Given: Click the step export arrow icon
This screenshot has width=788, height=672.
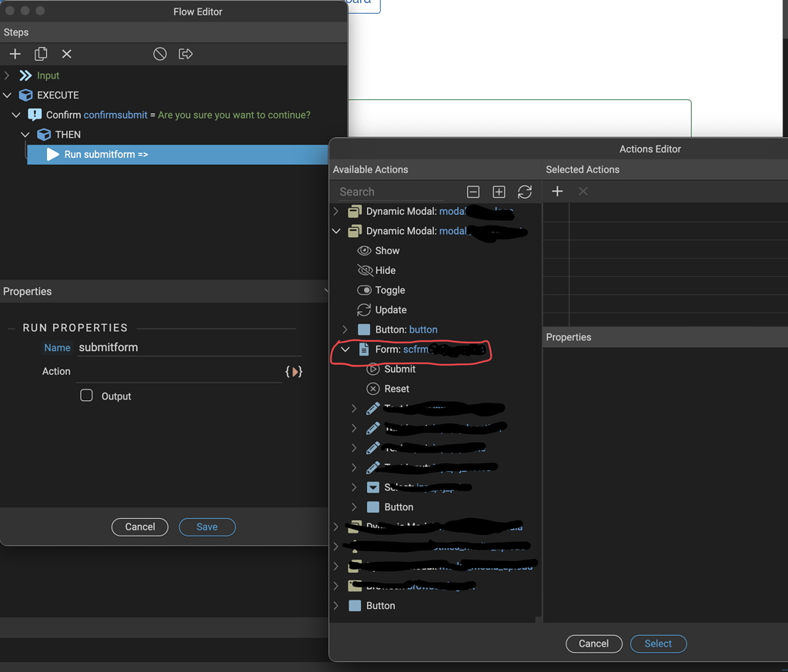Looking at the screenshot, I should (x=185, y=54).
